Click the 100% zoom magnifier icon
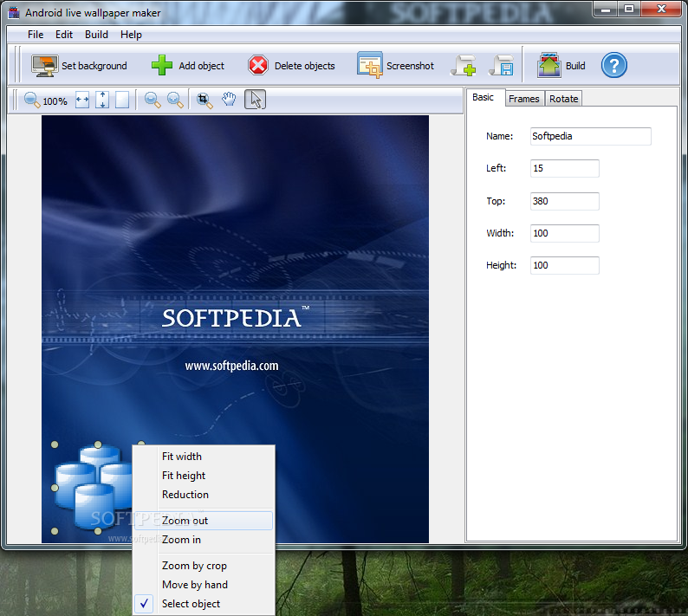688x616 pixels. point(31,100)
